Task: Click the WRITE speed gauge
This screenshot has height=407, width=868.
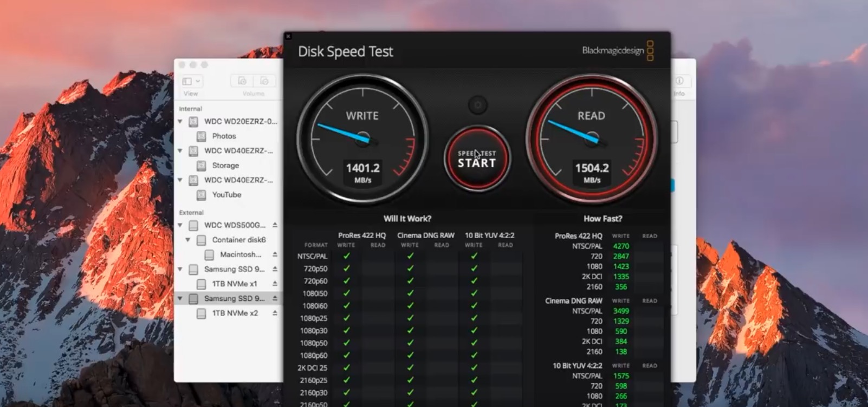Action: 362,139
